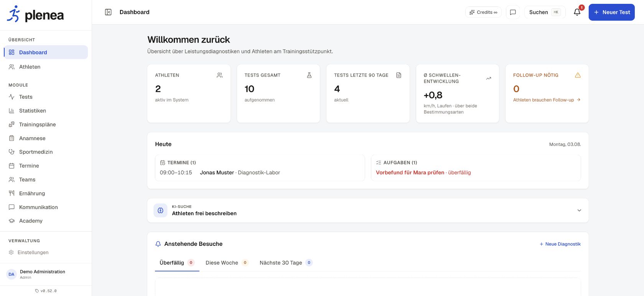The image size is (644, 296).
Task: Click the plenea logo
Action: tap(35, 15)
